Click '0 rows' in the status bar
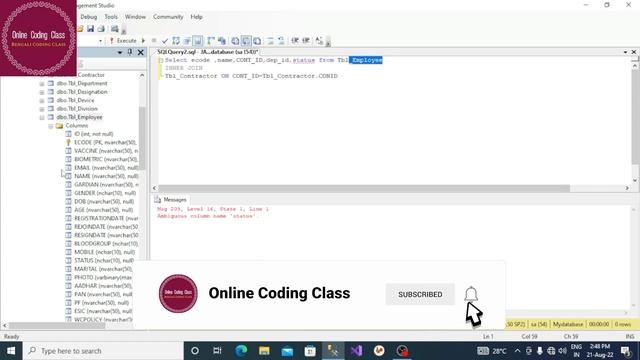Viewport: 640px width, 360px height. [x=623, y=324]
